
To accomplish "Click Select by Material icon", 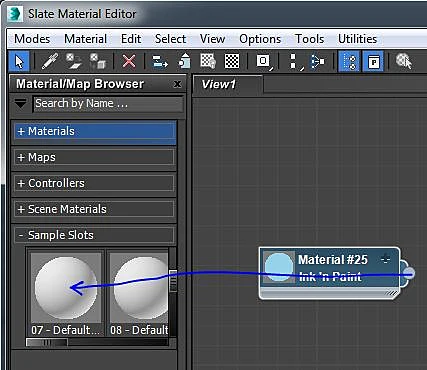I will pos(404,61).
